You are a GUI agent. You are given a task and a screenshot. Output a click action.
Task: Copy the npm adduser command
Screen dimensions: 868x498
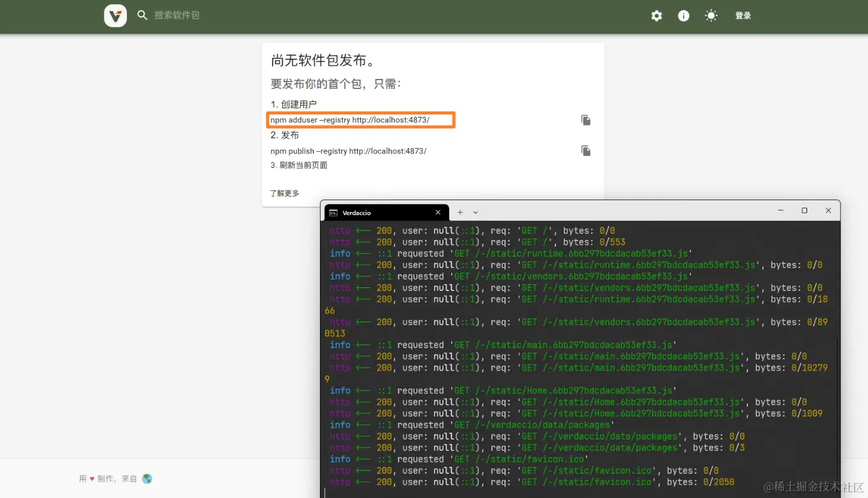586,120
